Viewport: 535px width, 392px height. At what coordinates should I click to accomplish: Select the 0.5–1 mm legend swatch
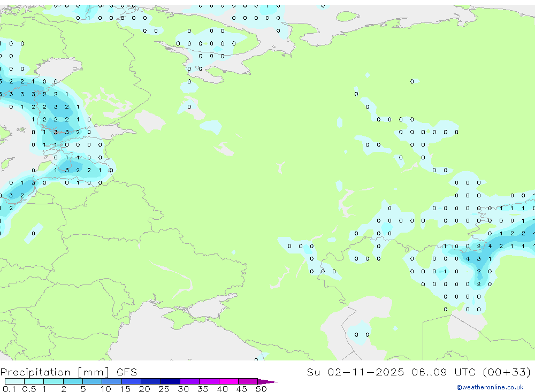tap(34, 381)
